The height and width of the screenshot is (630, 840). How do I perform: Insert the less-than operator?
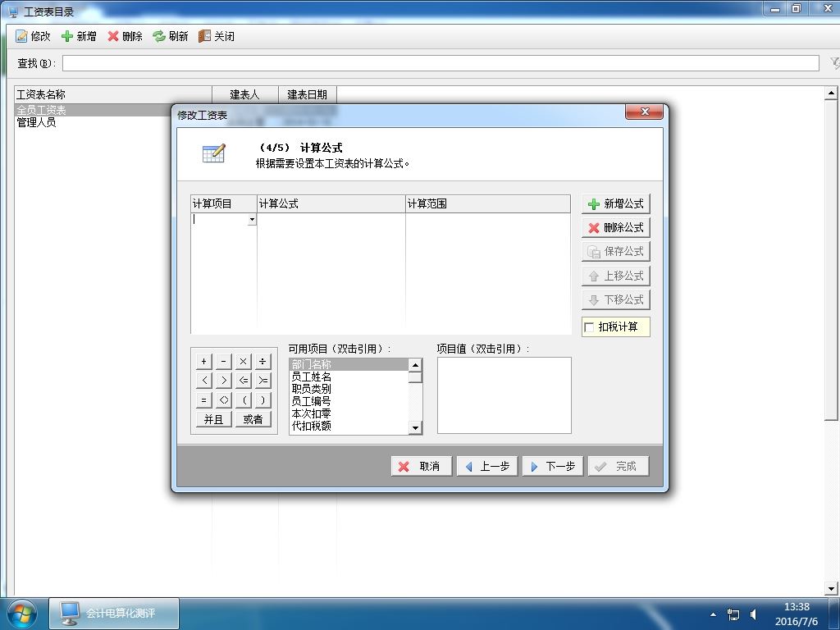tap(204, 381)
